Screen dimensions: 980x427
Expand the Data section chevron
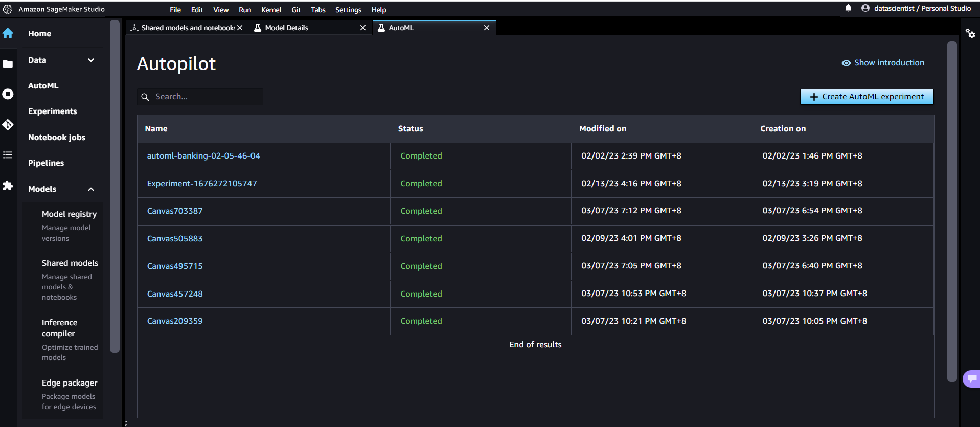pyautogui.click(x=91, y=60)
